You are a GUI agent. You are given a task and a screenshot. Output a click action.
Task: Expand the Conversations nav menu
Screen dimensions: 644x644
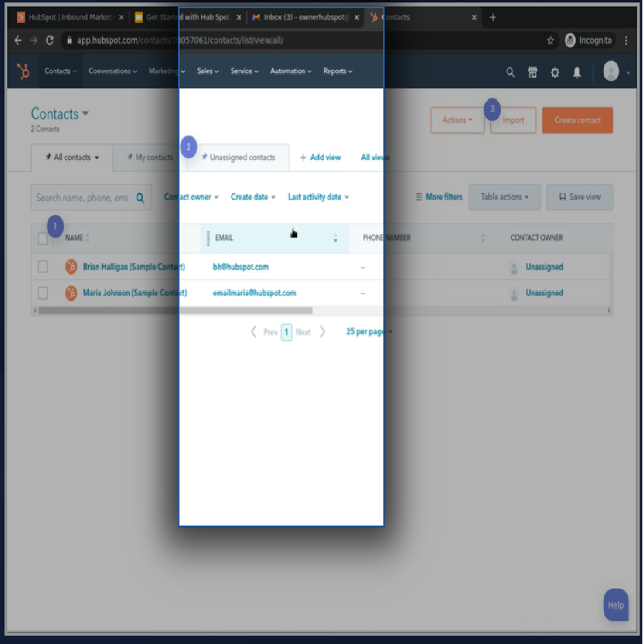(113, 71)
